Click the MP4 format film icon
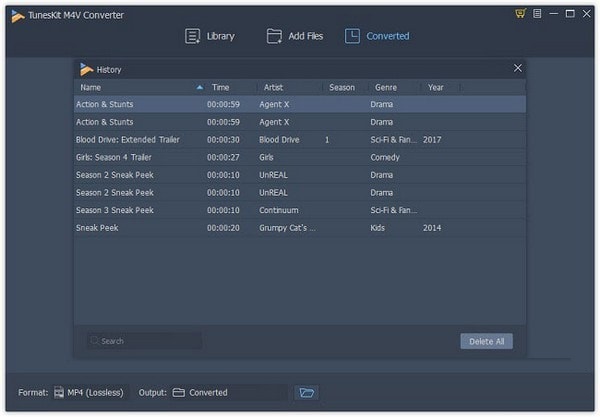The height and width of the screenshot is (417, 600). [59, 393]
